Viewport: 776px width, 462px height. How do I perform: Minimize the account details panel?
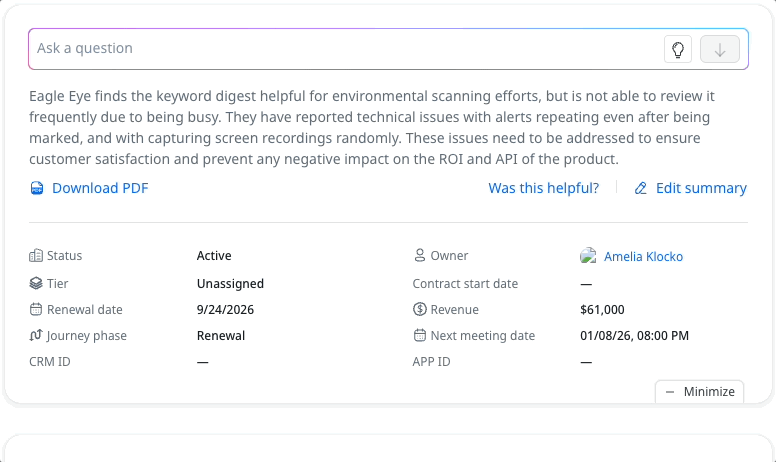[x=699, y=392]
